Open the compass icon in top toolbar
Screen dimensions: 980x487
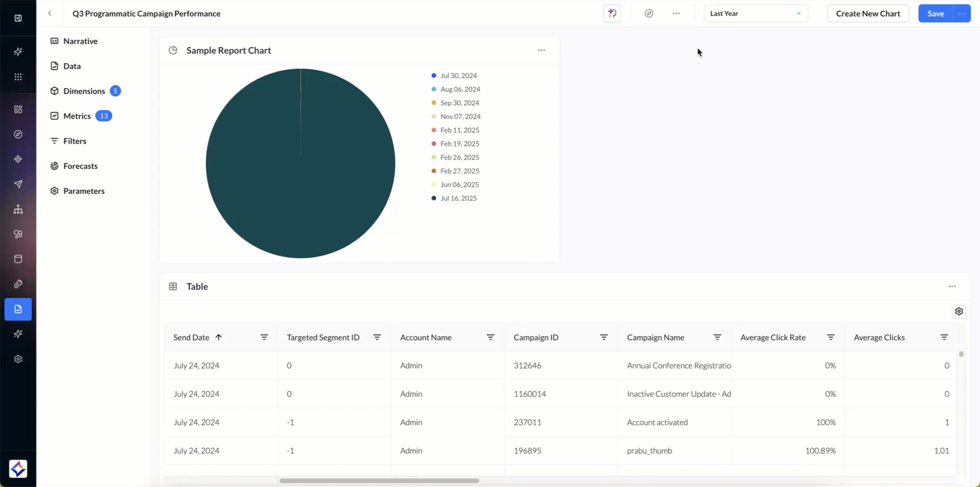pos(649,14)
